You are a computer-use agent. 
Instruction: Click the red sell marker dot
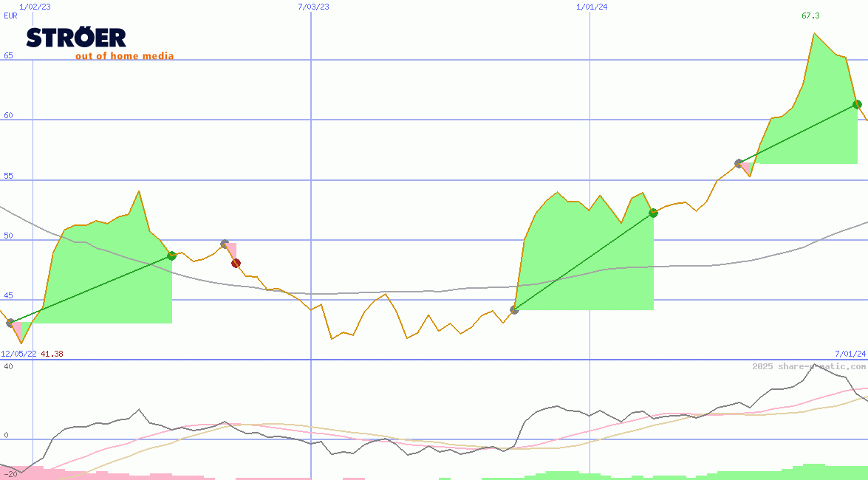[x=236, y=263]
